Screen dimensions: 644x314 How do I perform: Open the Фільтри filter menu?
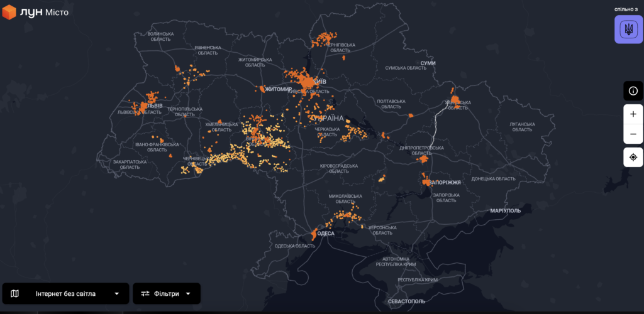point(167,293)
